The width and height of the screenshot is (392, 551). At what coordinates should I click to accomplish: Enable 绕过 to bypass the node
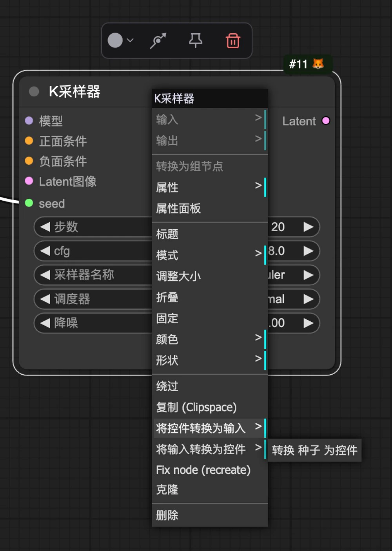point(167,386)
